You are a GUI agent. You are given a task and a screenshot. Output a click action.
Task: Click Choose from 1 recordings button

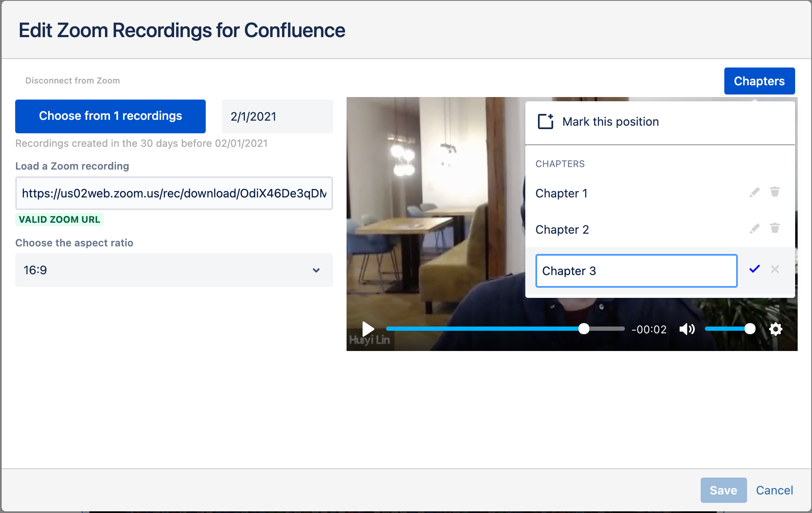coord(110,116)
